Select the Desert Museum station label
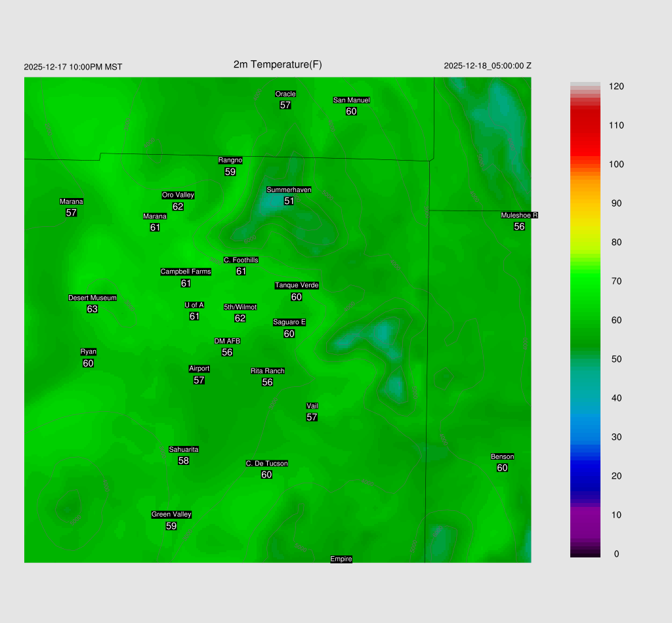 point(93,298)
